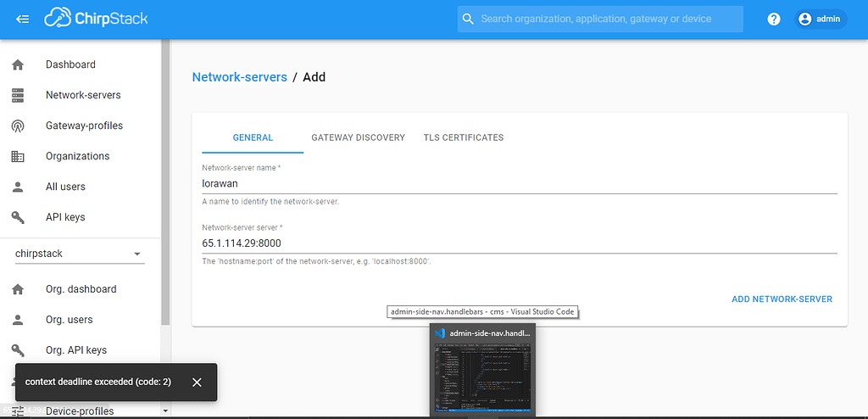Click the sidebar scroll-down arrow
Viewport: 868px width, 419px height.
(x=165, y=411)
